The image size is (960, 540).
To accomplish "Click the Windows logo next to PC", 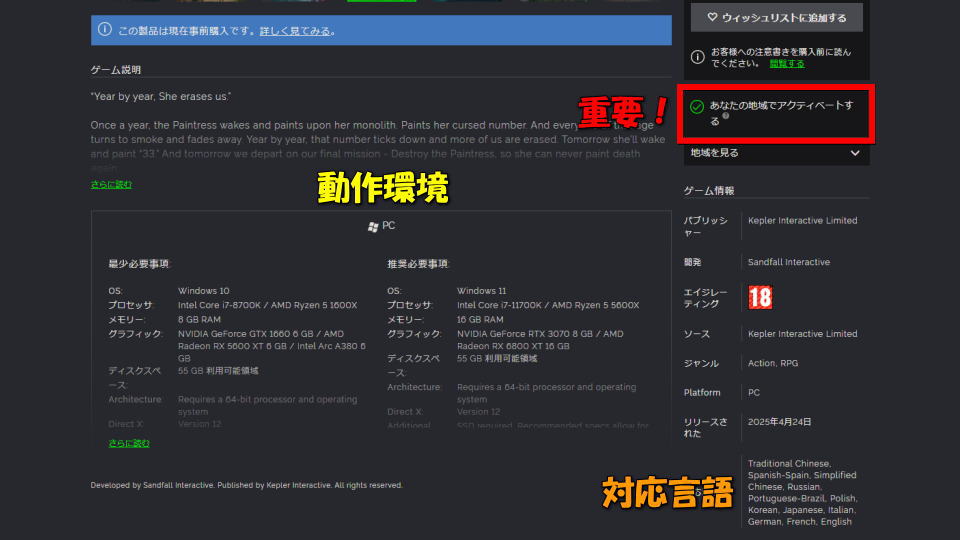I will 373,227.
